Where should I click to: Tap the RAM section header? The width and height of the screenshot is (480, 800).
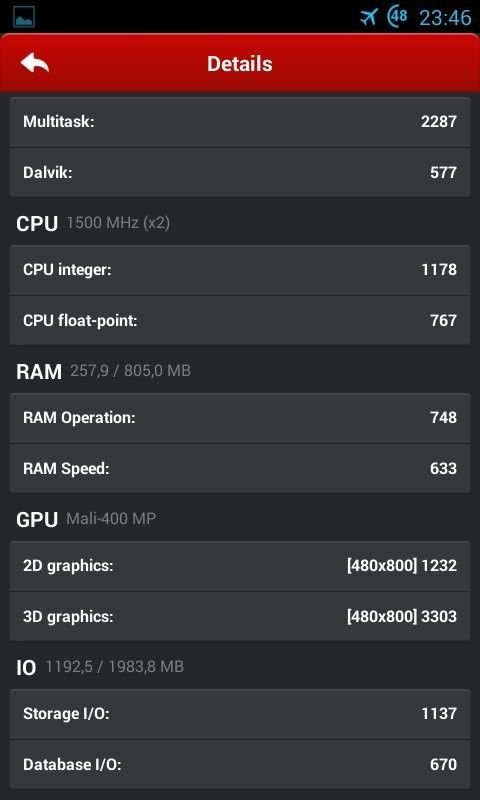pos(104,371)
